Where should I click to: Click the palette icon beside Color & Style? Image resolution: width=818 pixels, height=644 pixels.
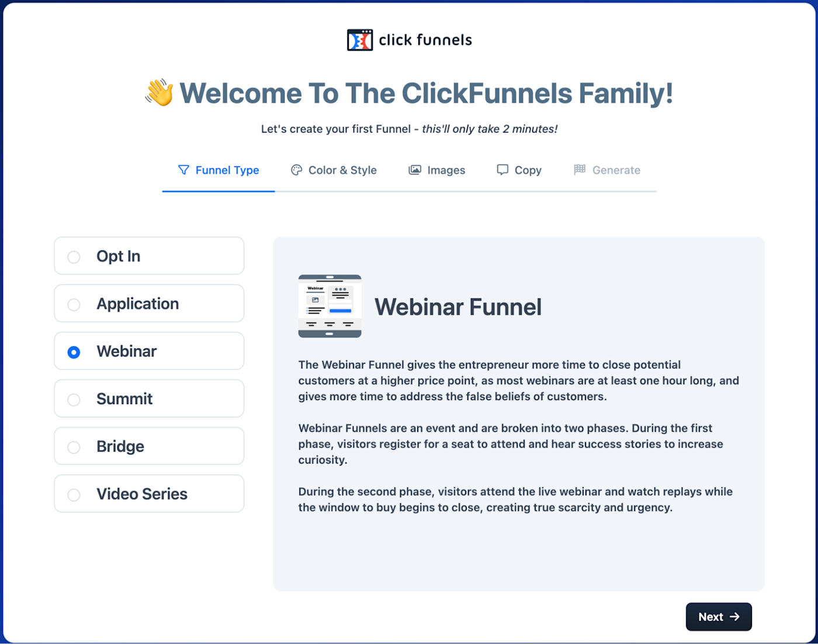[x=297, y=170]
